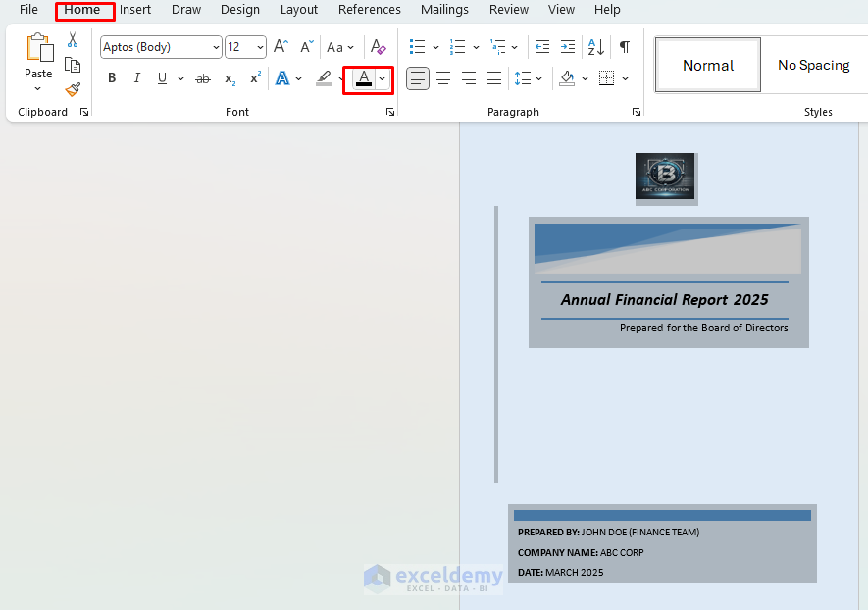Open the File tab
Image resolution: width=868 pixels, height=610 pixels.
click(28, 10)
